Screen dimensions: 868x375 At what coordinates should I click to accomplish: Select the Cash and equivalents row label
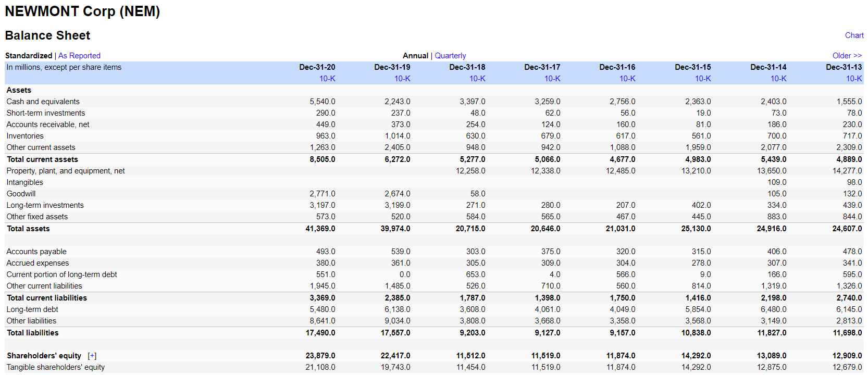coord(43,102)
